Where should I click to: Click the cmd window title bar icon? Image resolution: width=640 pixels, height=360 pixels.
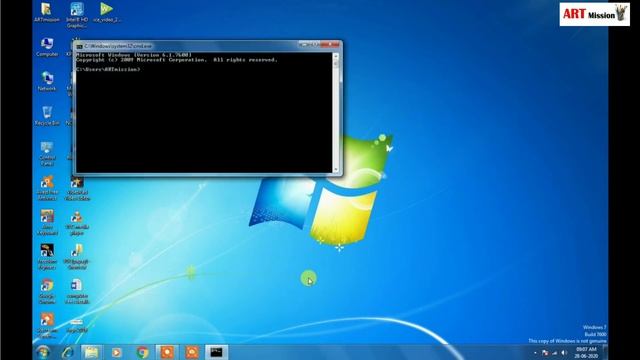click(x=80, y=46)
